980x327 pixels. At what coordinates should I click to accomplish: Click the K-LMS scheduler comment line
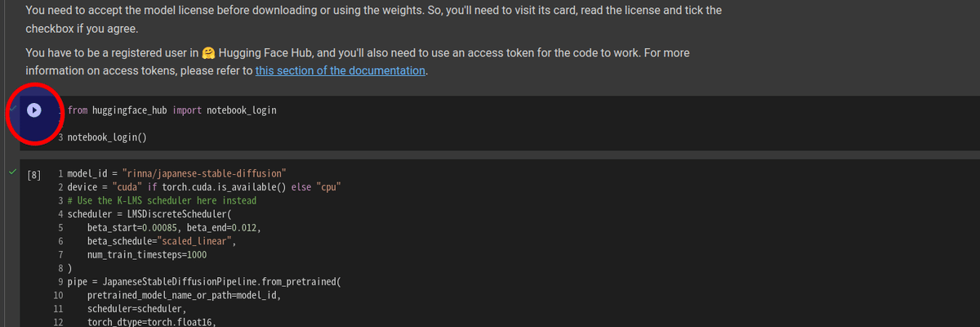click(162, 200)
